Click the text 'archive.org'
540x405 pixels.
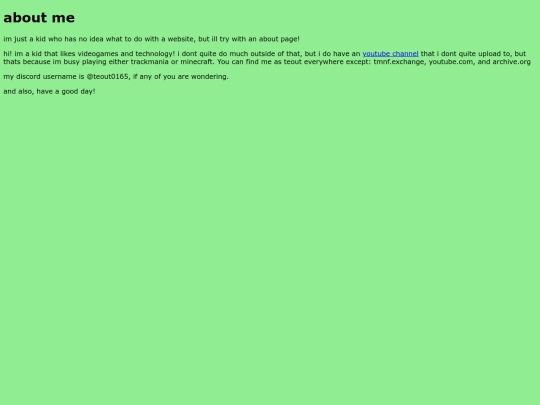coord(511,62)
